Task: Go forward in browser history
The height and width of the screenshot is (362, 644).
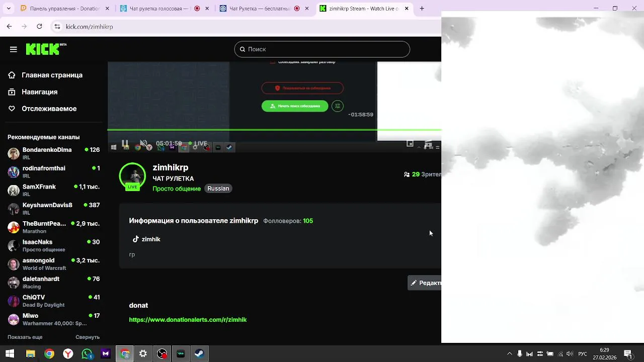Action: (x=24, y=27)
